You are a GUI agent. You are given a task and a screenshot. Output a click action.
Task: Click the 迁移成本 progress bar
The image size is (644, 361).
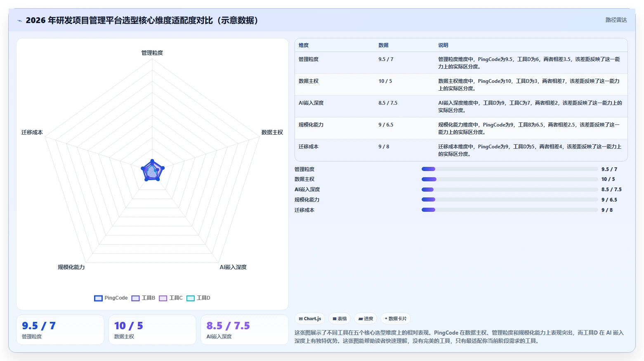[510, 210]
